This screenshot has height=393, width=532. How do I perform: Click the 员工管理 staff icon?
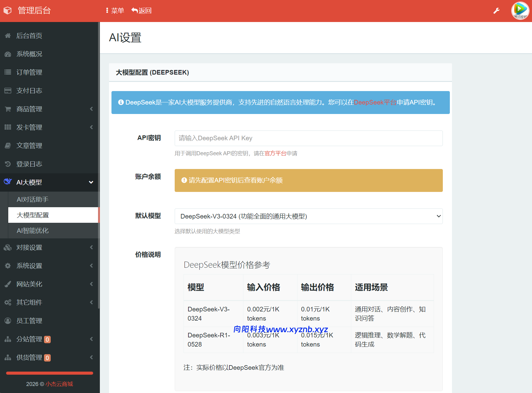click(8, 321)
